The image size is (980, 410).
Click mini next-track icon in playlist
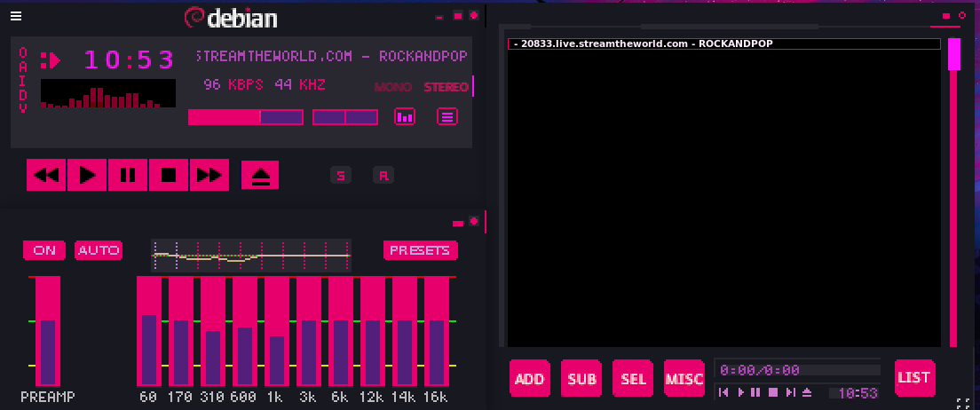click(791, 392)
